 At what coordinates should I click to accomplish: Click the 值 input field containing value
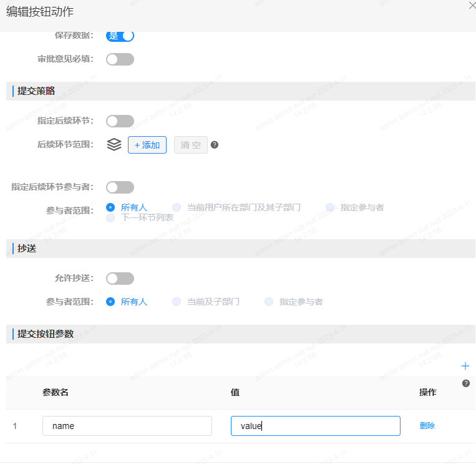315,426
